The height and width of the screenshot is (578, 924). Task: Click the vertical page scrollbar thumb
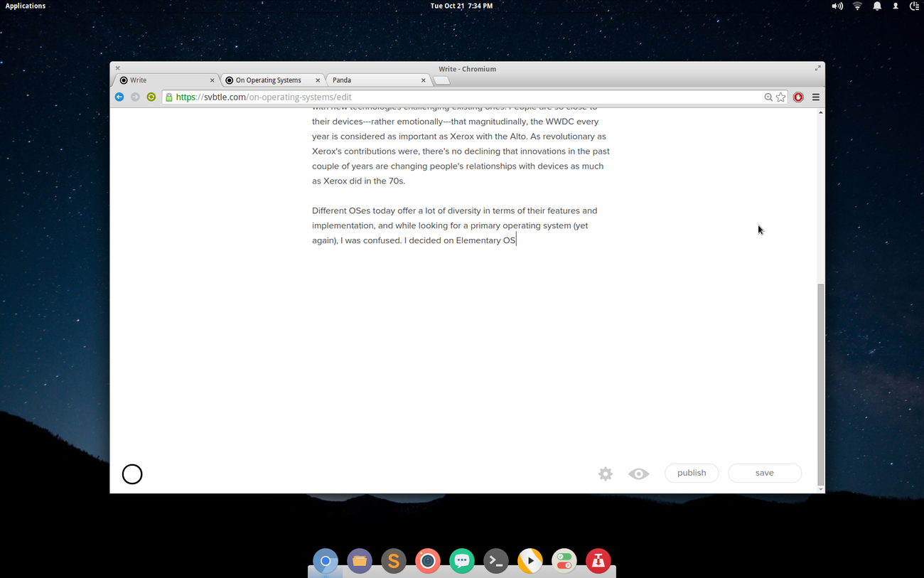821,384
